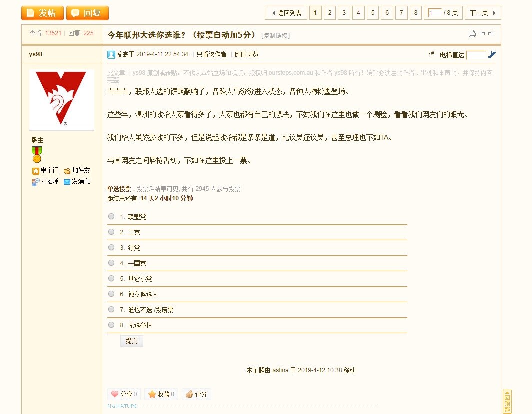Click the 分享 heart icon button
The height and width of the screenshot is (414, 532).
pos(124,394)
